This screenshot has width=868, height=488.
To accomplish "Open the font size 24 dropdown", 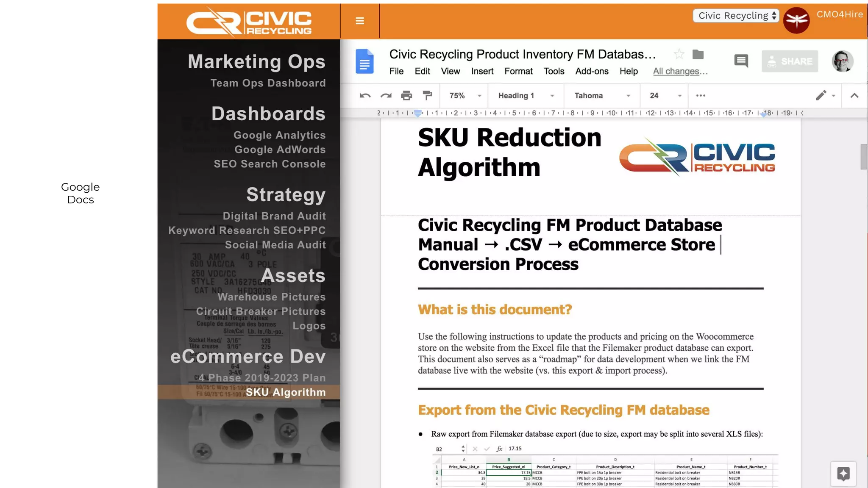I will [665, 96].
